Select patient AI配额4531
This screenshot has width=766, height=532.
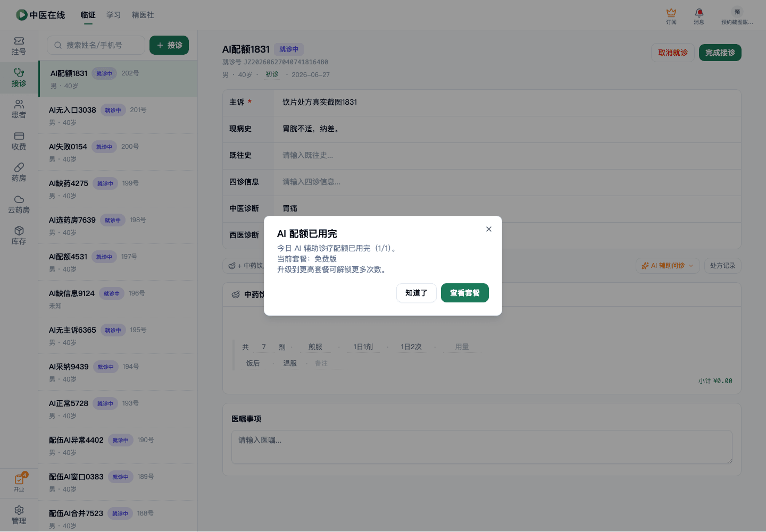coord(118,262)
